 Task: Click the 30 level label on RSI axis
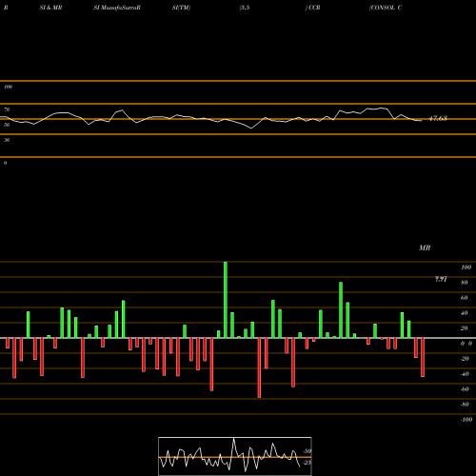[x=7, y=140]
